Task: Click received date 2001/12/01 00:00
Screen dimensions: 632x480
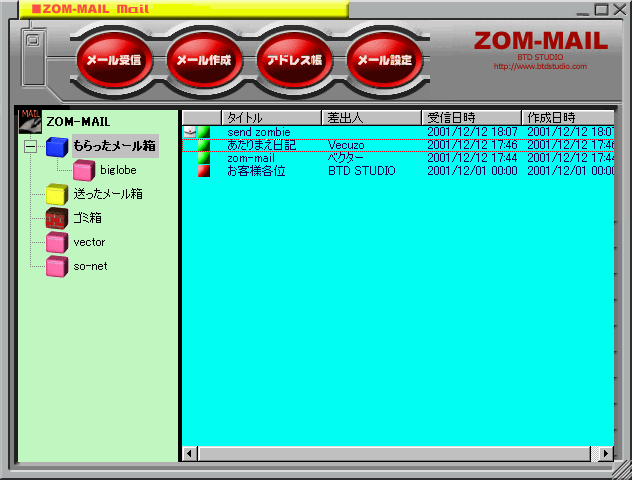Action: (x=472, y=171)
